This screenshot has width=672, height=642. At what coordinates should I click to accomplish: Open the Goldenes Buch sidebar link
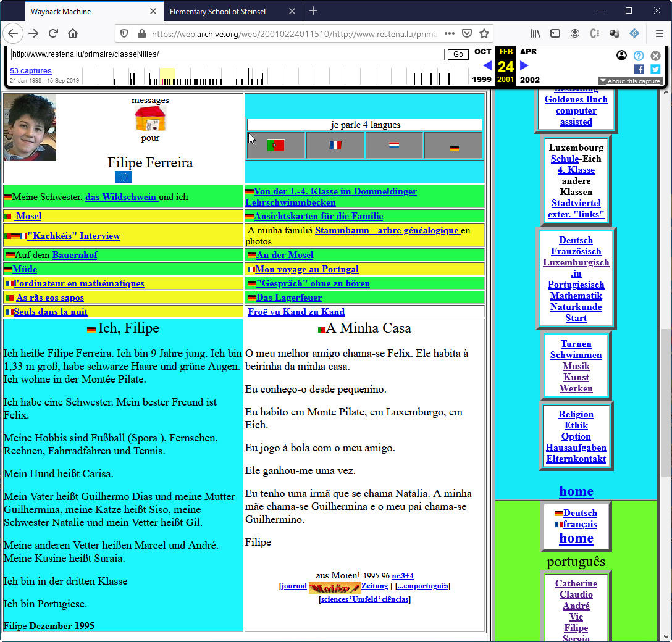(576, 99)
